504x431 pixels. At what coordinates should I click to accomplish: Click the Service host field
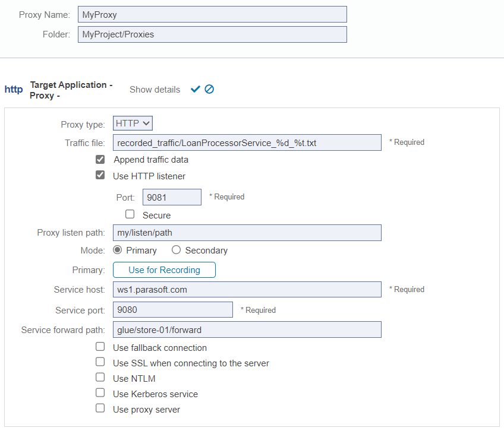[x=247, y=290]
